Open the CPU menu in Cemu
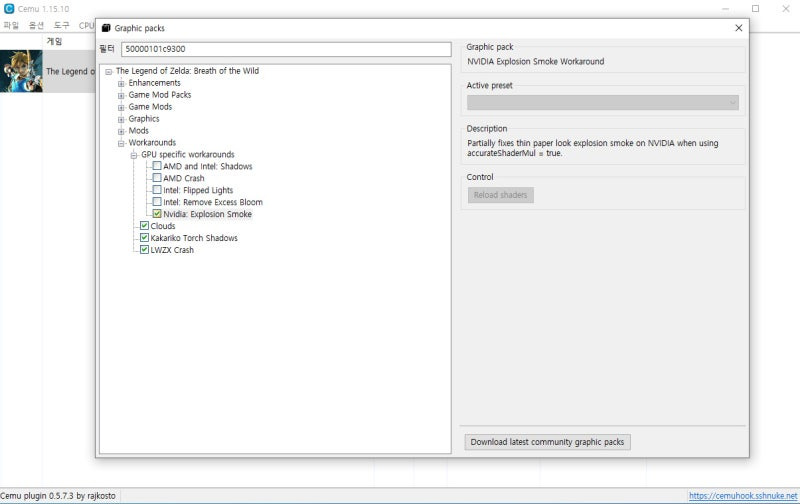 click(x=86, y=25)
